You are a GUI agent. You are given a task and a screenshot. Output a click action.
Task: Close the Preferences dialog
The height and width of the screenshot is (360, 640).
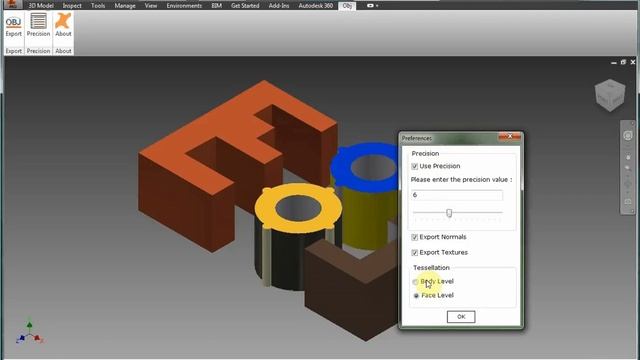510,137
